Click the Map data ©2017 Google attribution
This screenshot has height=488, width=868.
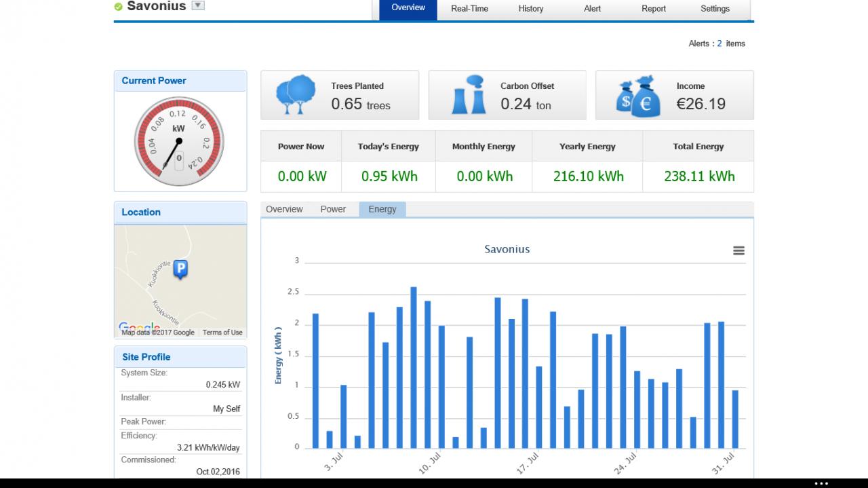click(x=158, y=333)
